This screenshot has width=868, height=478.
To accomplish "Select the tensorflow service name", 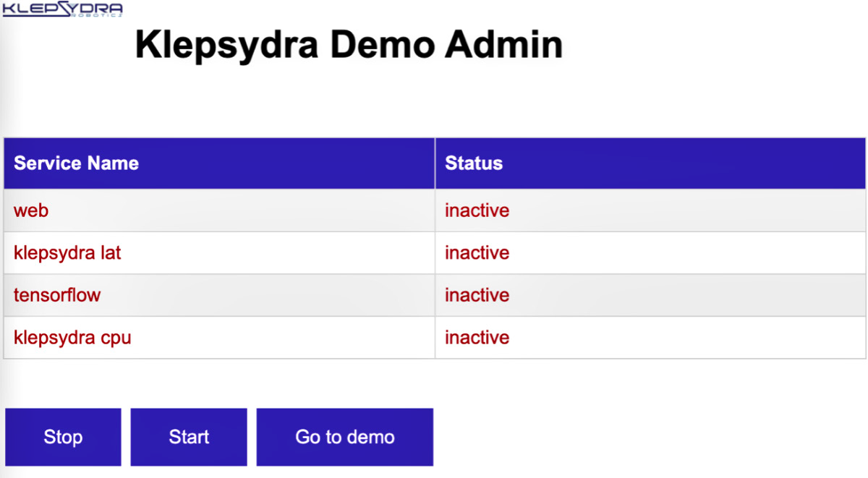I will point(57,295).
